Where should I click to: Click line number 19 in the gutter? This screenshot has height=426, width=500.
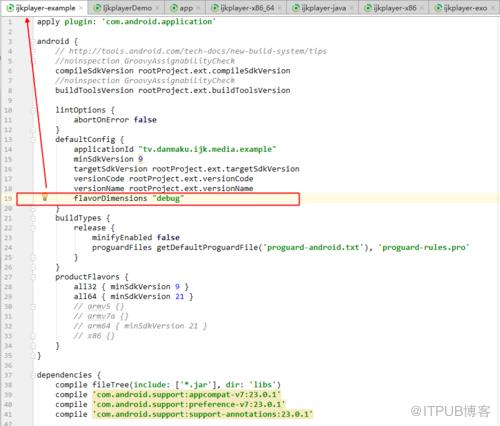point(8,199)
